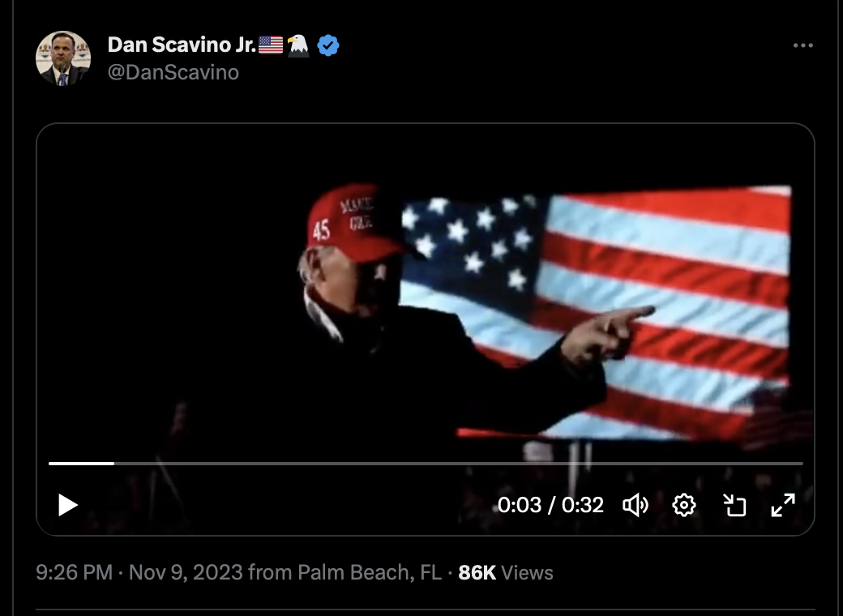
Task: Click the 9:26 PM timestamp link
Action: point(75,572)
